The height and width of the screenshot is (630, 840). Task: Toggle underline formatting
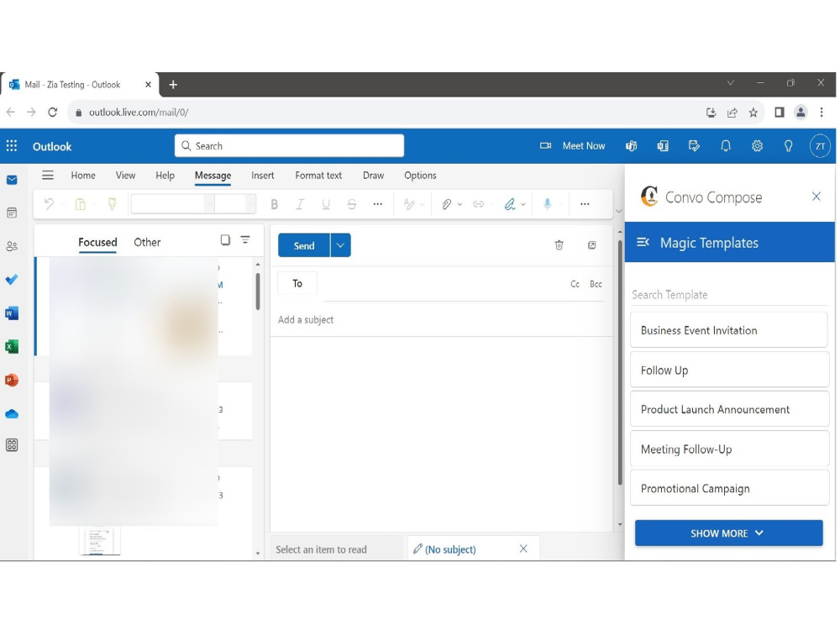click(326, 204)
